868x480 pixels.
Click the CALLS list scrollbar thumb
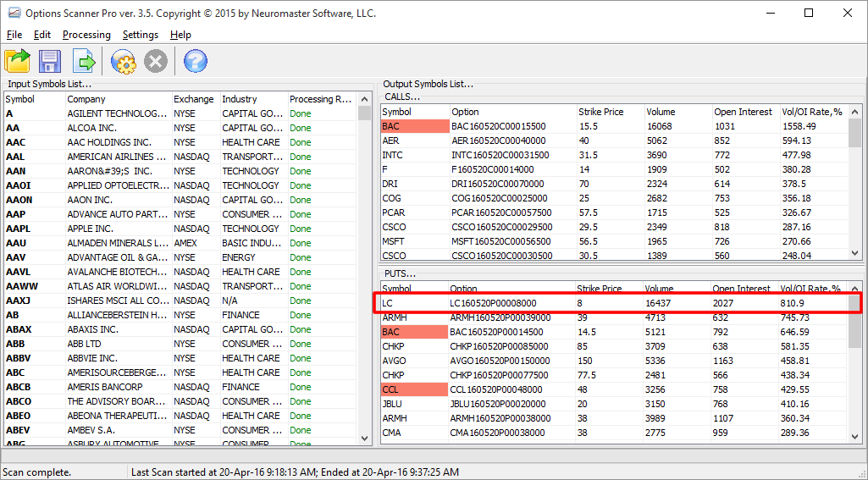pos(855,133)
